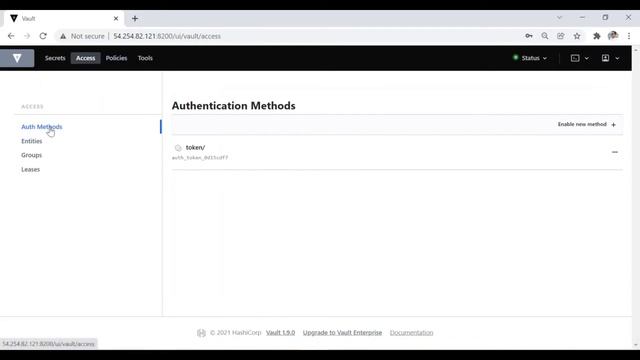Click the saved passwords key icon
The width and height of the screenshot is (640, 360).
tap(529, 36)
